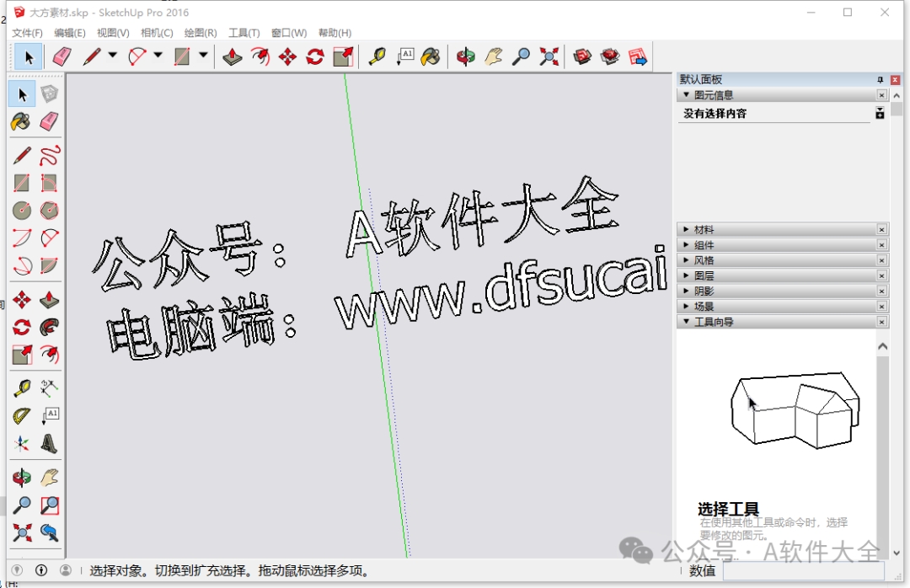910x588 pixels.
Task: Click the Previous view tool in left palette
Action: coord(50,532)
